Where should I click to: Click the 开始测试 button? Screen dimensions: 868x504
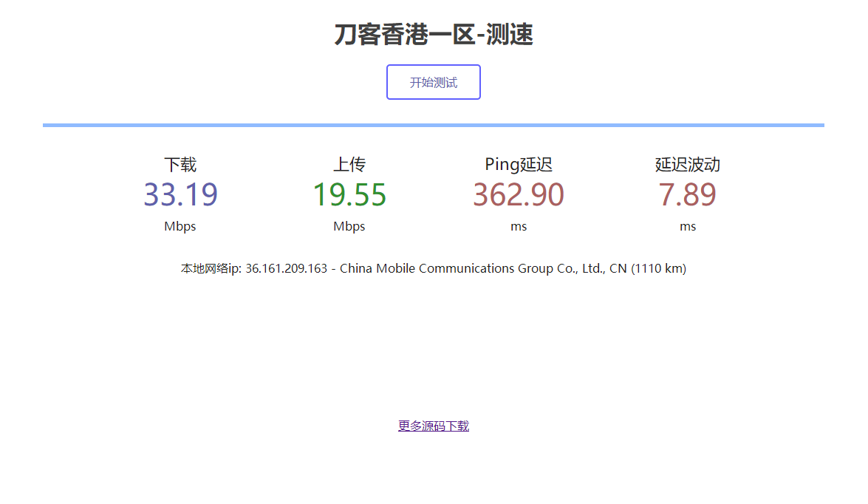pos(433,81)
